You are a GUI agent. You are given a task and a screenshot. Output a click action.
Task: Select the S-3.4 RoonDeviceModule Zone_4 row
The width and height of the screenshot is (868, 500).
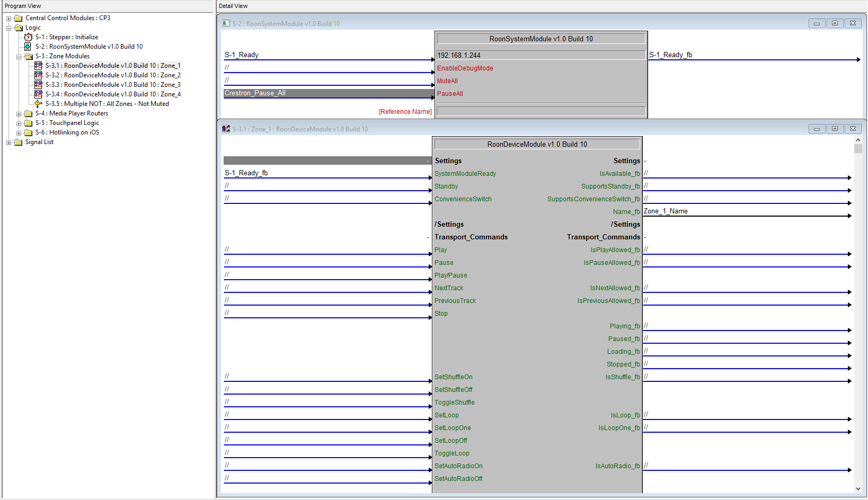(113, 94)
